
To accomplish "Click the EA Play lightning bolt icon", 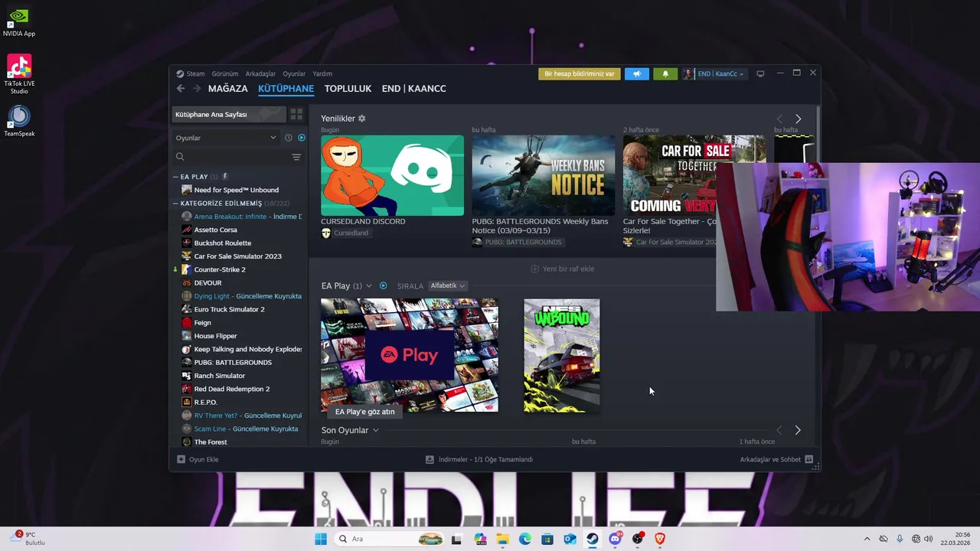I will click(x=225, y=176).
